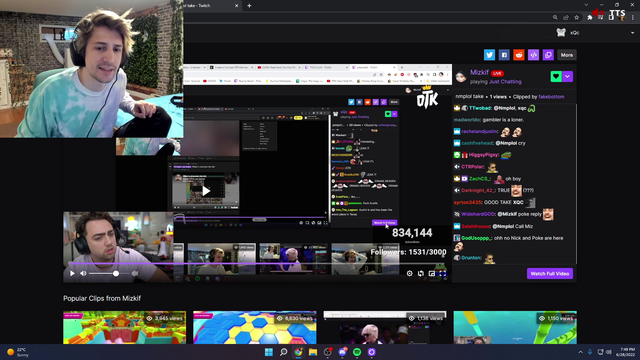This screenshot has height=360, width=640.
Task: Switch to Chrome in the taskbar
Action: point(298,352)
